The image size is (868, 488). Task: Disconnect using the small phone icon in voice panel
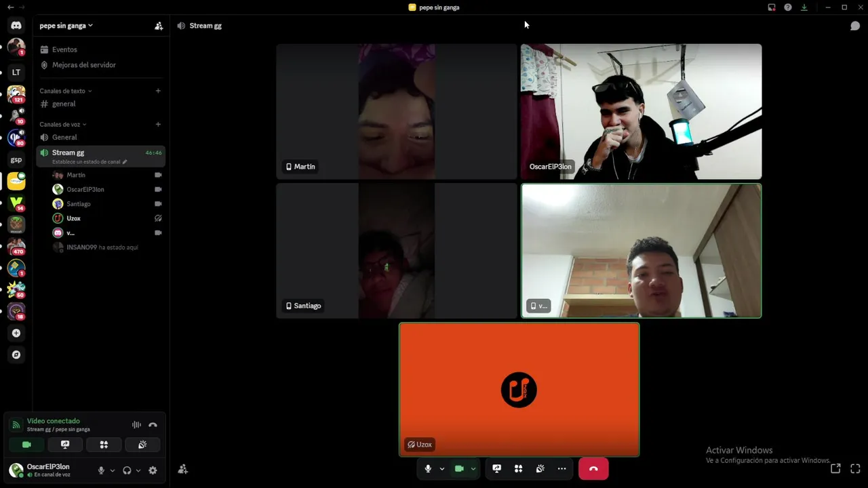[x=153, y=425]
